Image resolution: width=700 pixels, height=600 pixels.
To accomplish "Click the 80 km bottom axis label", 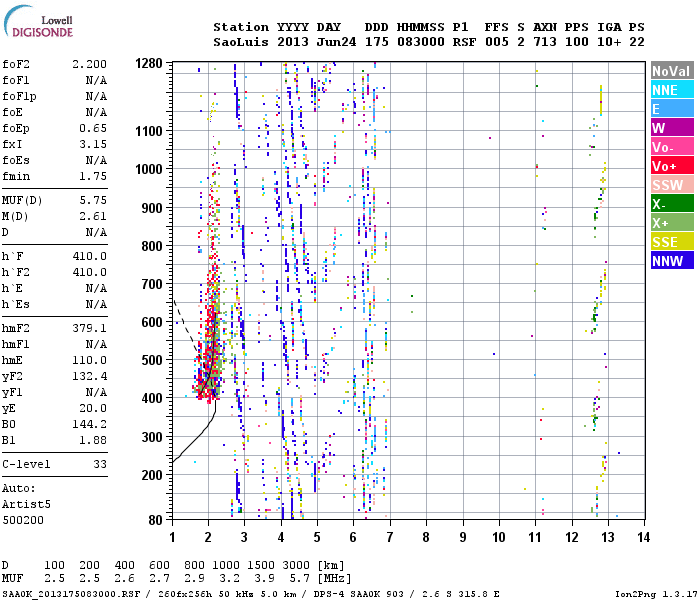I will [x=155, y=520].
